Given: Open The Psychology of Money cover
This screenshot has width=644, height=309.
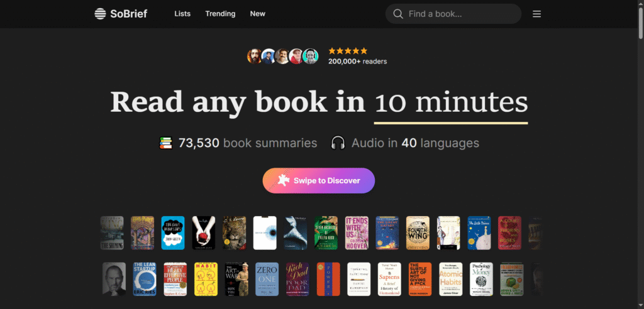Looking at the screenshot, I should click(481, 279).
